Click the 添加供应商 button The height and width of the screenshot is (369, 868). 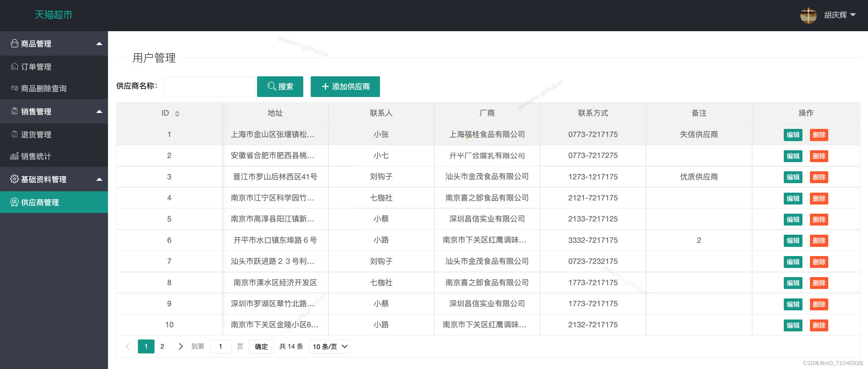(x=345, y=86)
